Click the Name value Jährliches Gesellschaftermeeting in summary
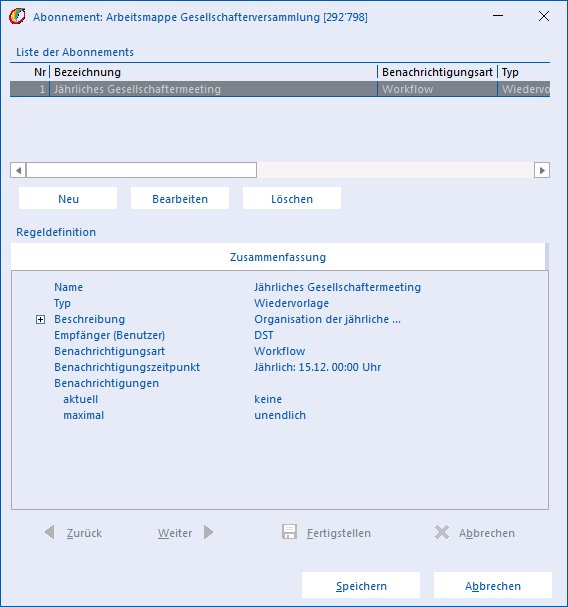 (x=337, y=287)
